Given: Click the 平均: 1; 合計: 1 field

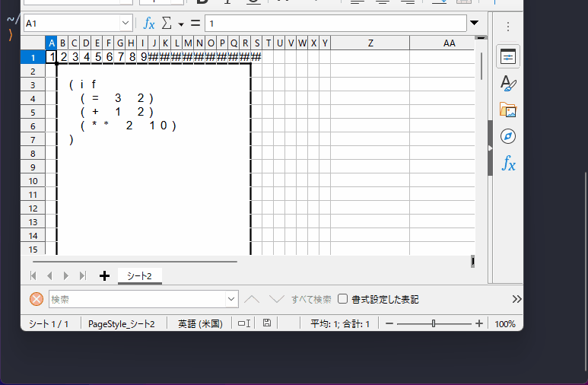Looking at the screenshot, I should [x=340, y=324].
